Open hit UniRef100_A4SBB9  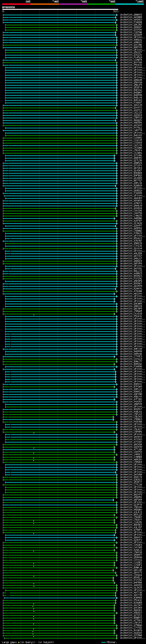pos(131,17)
